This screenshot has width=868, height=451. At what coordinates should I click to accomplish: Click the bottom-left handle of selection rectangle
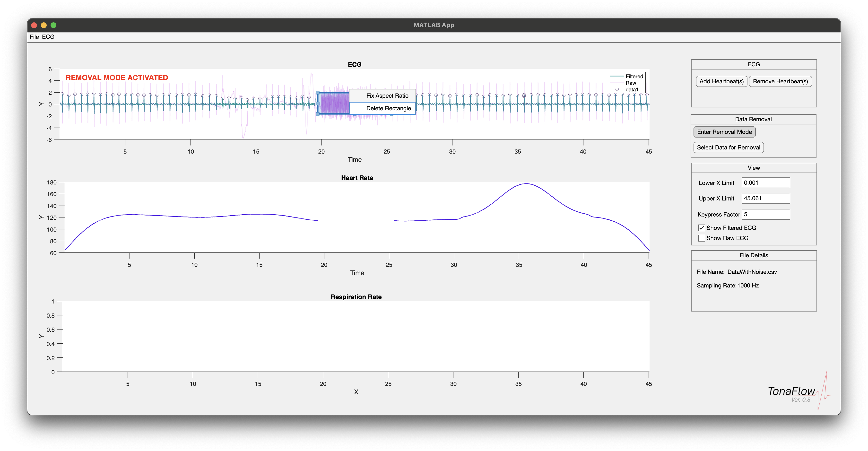[x=318, y=114]
